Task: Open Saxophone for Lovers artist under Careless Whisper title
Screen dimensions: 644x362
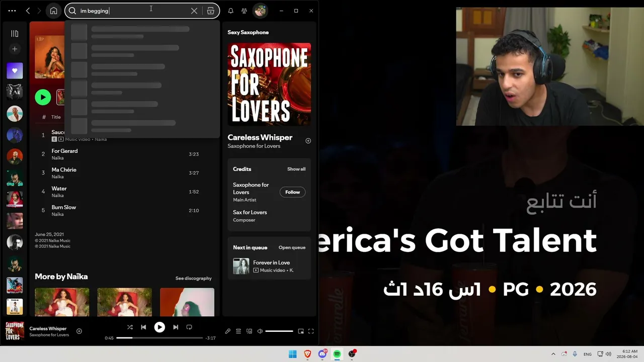Action: [x=254, y=146]
